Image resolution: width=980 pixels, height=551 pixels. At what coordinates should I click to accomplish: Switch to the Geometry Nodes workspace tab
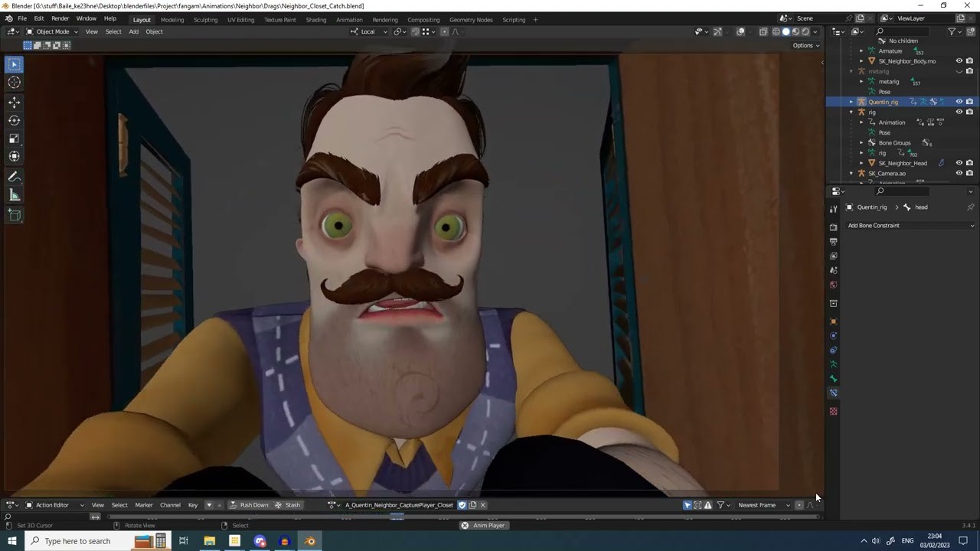(x=471, y=20)
